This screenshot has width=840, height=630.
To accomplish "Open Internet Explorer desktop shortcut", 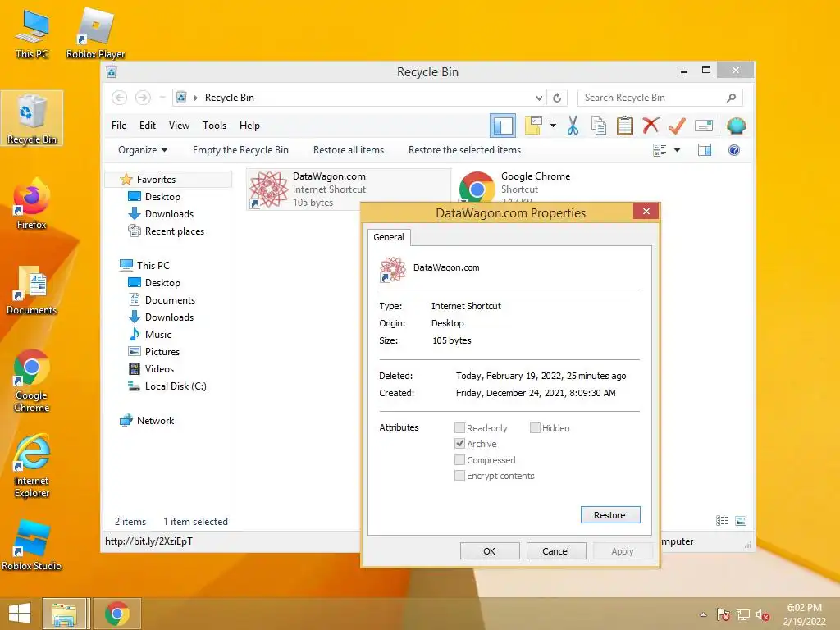I will coord(32,467).
